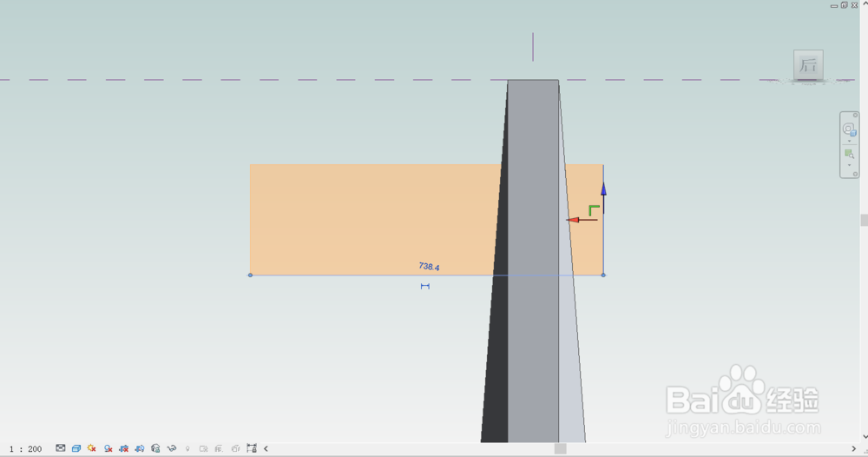The width and height of the screenshot is (868, 457).
Task: Click the ViewCube back face labeled 后
Action: pos(807,65)
